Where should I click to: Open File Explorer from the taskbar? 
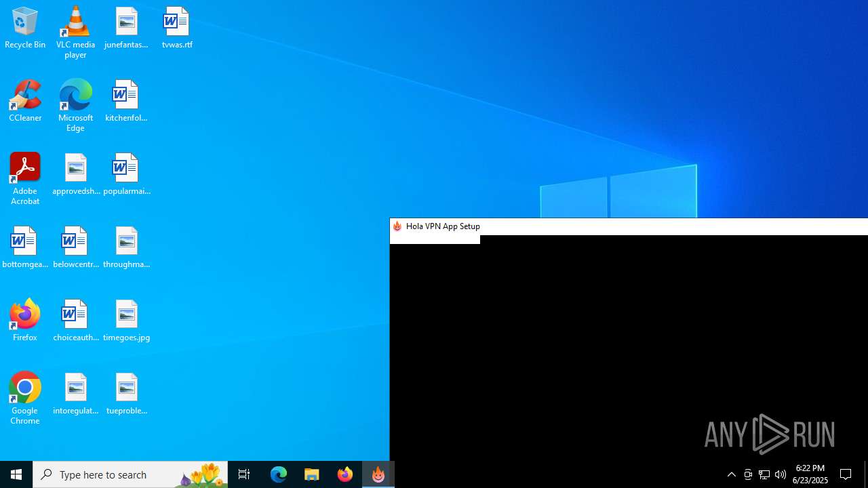(x=312, y=474)
